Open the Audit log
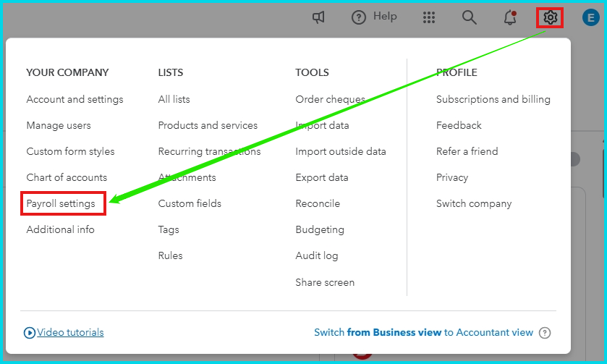This screenshot has width=607, height=364. 316,255
